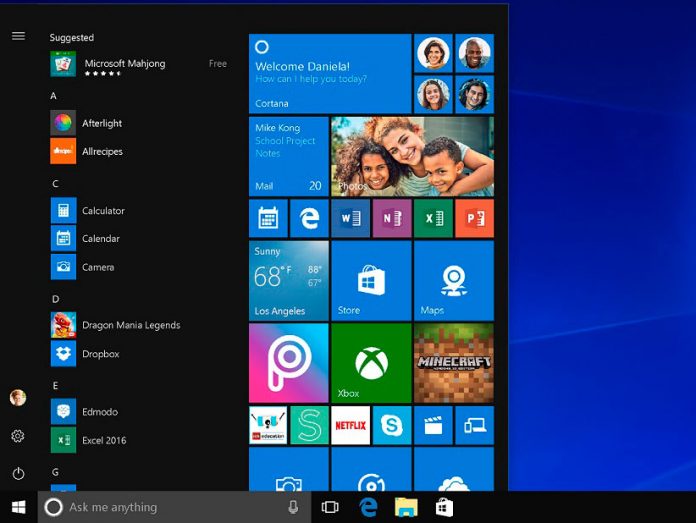Open File Explorer on the taskbar
This screenshot has height=523, width=696.
click(406, 507)
